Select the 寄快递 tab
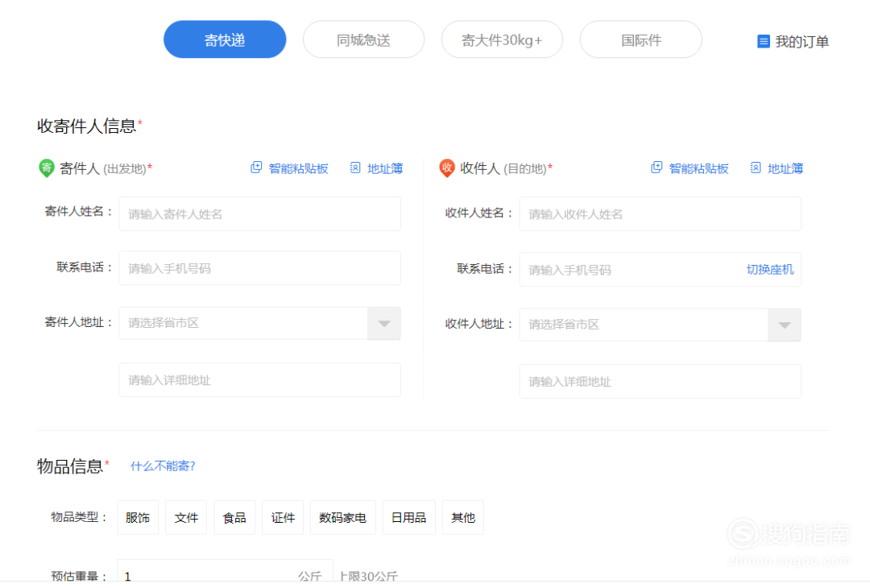 pos(225,39)
